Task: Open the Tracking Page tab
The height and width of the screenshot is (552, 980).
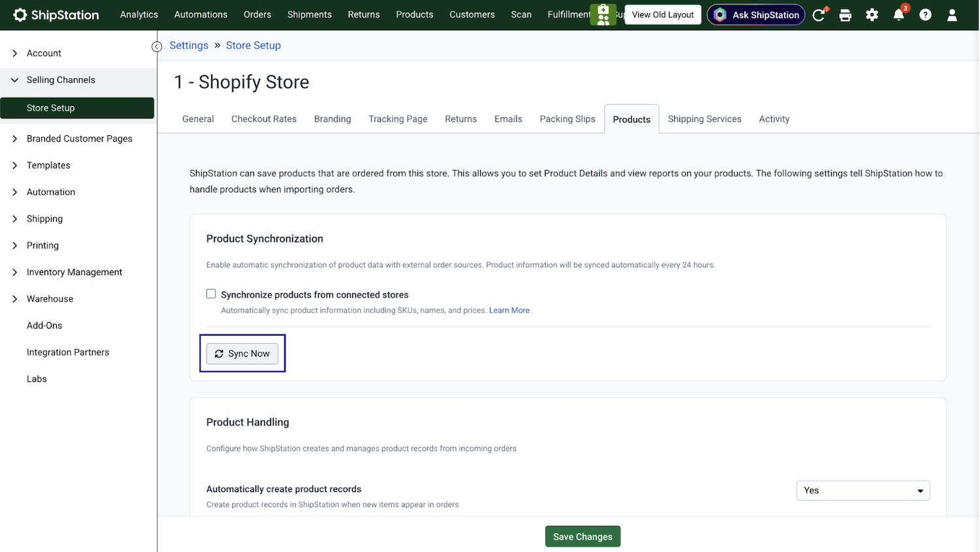Action: coord(398,119)
